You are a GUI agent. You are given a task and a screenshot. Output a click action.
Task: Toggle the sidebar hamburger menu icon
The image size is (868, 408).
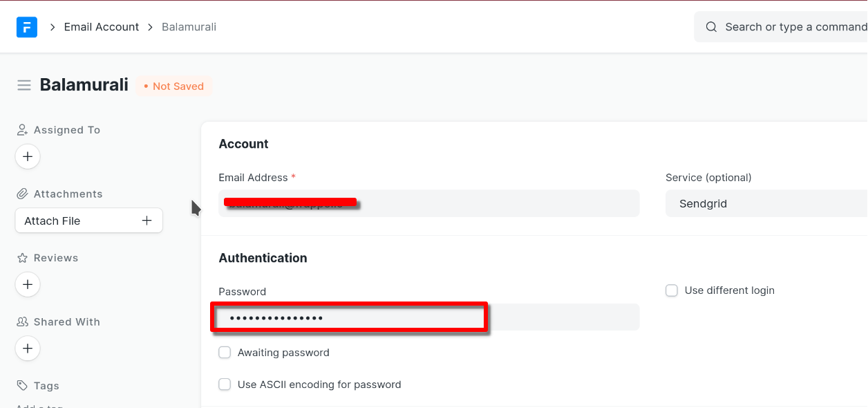click(24, 85)
